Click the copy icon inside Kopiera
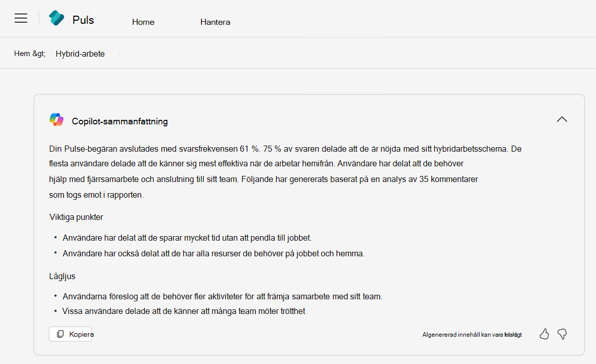The width and height of the screenshot is (596, 364). (60, 334)
